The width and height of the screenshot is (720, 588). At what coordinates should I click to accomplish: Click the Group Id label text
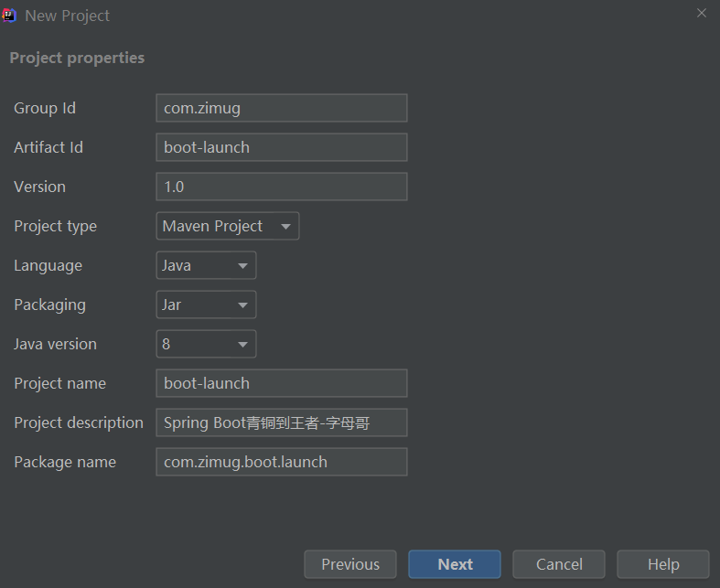(45, 108)
